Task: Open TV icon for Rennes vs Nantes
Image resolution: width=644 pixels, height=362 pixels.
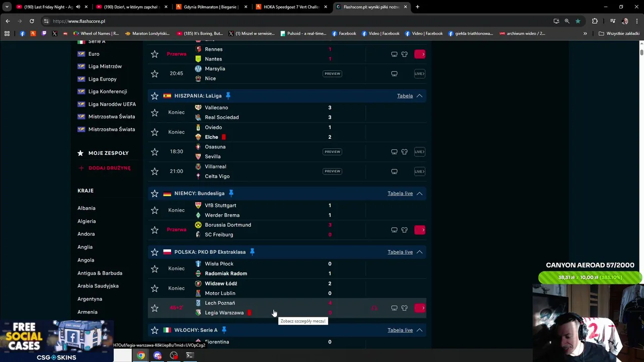Action: tap(394, 54)
